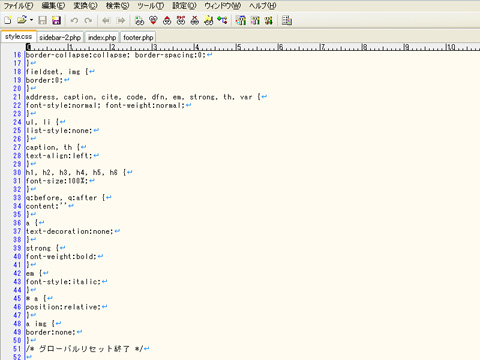Viewport: 480px width, 360px height.
Task: Expand the open-file dropdown arrow
Action: [x=31, y=20]
